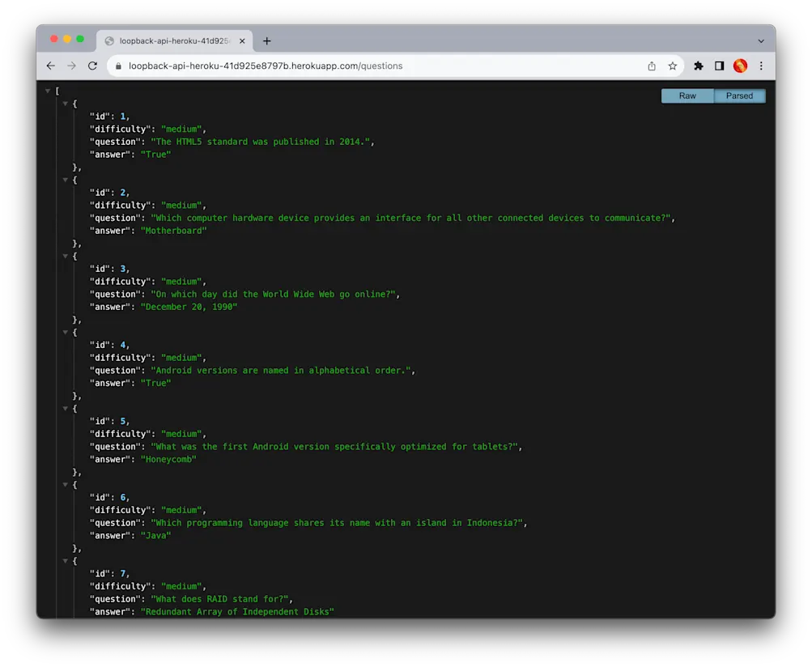Open the three-dot browser menu
This screenshot has height=667, width=812.
click(761, 66)
